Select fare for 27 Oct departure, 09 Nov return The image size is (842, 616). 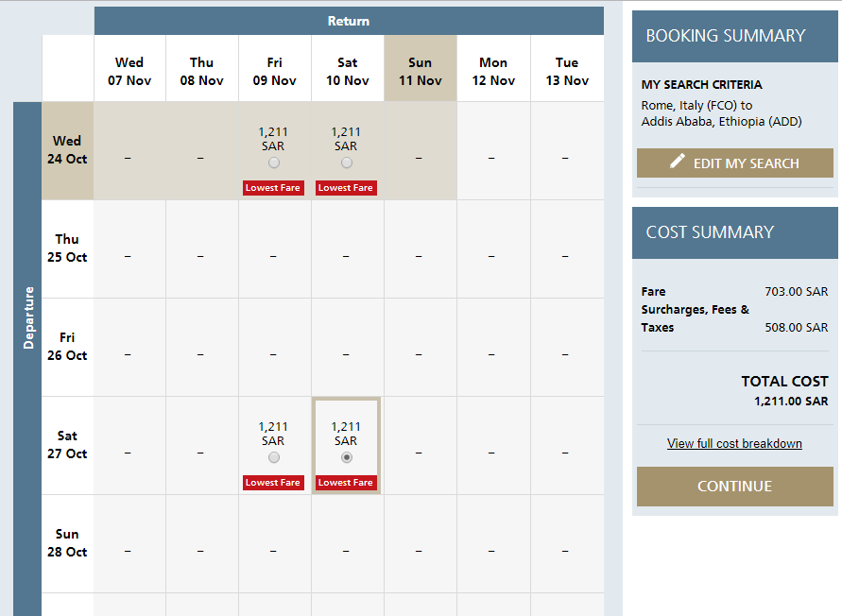point(274,457)
